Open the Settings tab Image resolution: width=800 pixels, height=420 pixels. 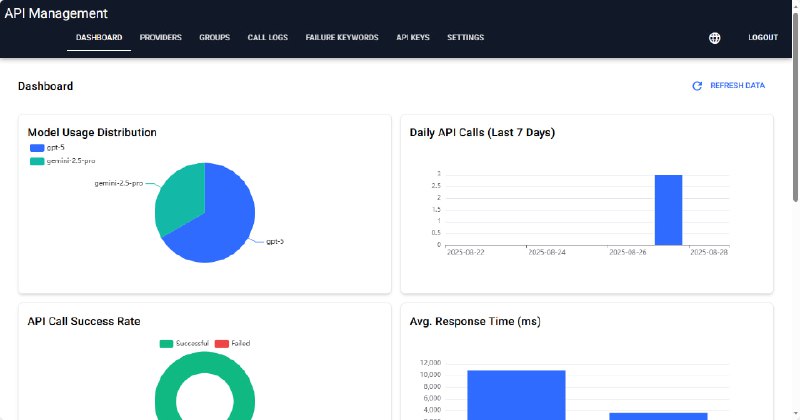pos(465,38)
